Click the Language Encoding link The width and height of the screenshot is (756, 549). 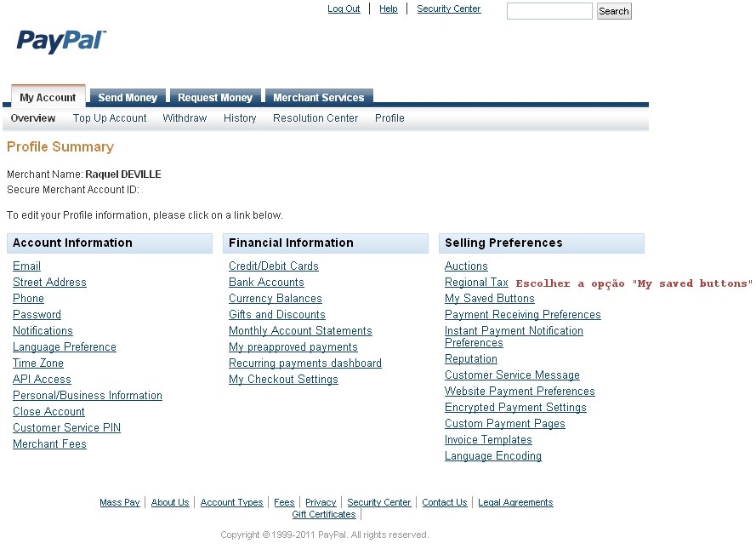point(492,456)
